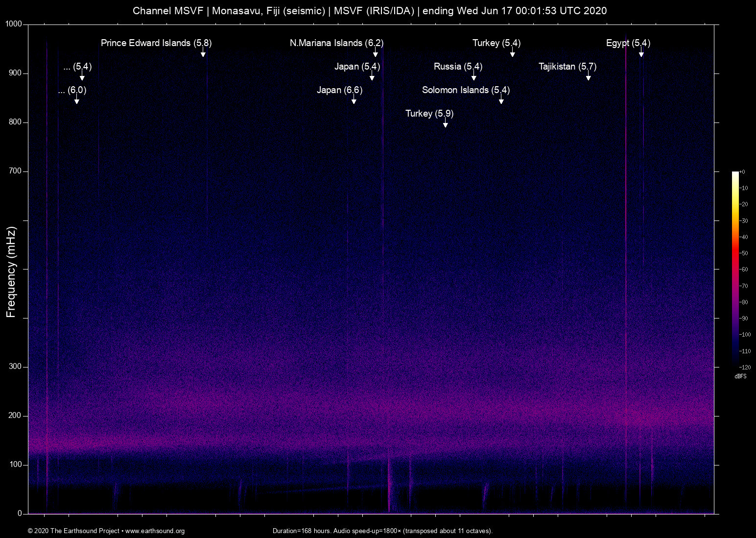The height and width of the screenshot is (538, 756).
Task: Open the www.earthsound.org link in footer
Action: tap(155, 531)
